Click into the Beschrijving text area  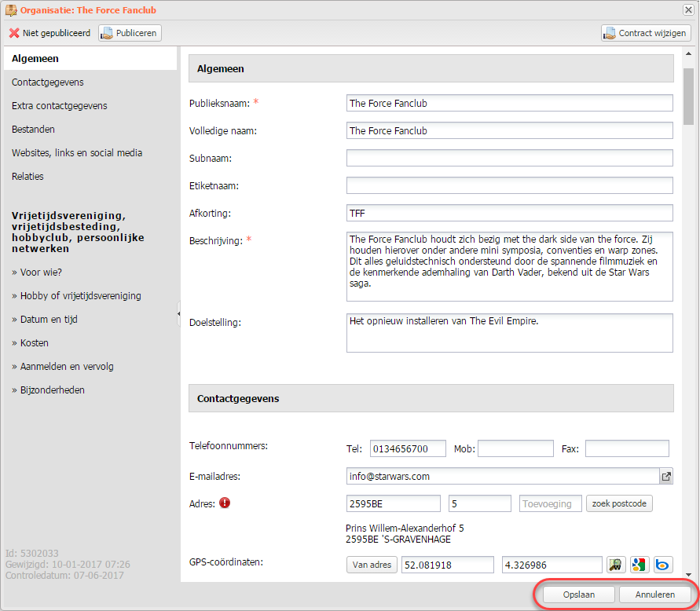click(509, 266)
